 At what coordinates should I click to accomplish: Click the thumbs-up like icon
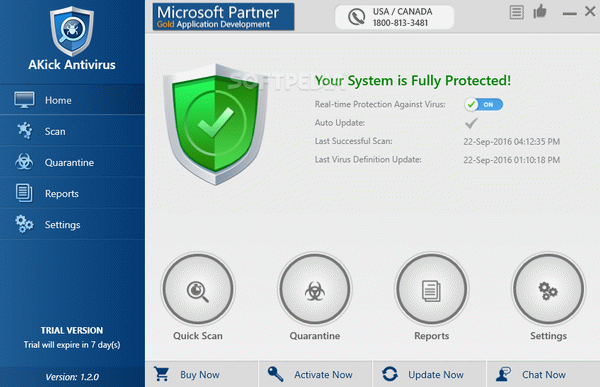click(x=540, y=11)
